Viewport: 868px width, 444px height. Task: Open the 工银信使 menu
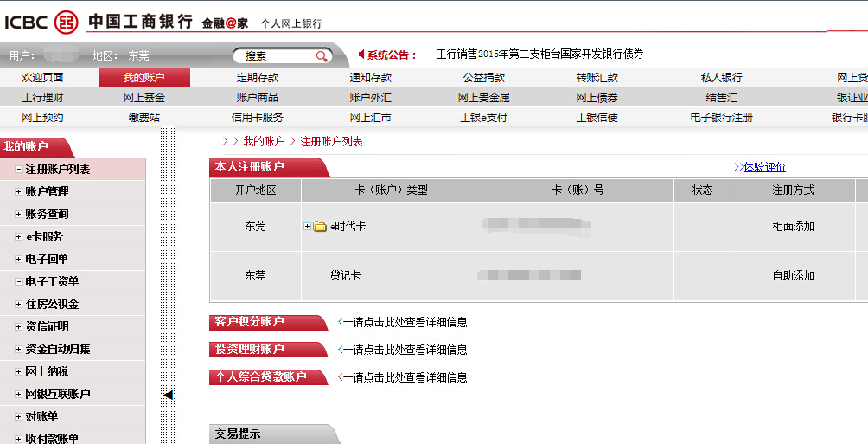coord(597,118)
